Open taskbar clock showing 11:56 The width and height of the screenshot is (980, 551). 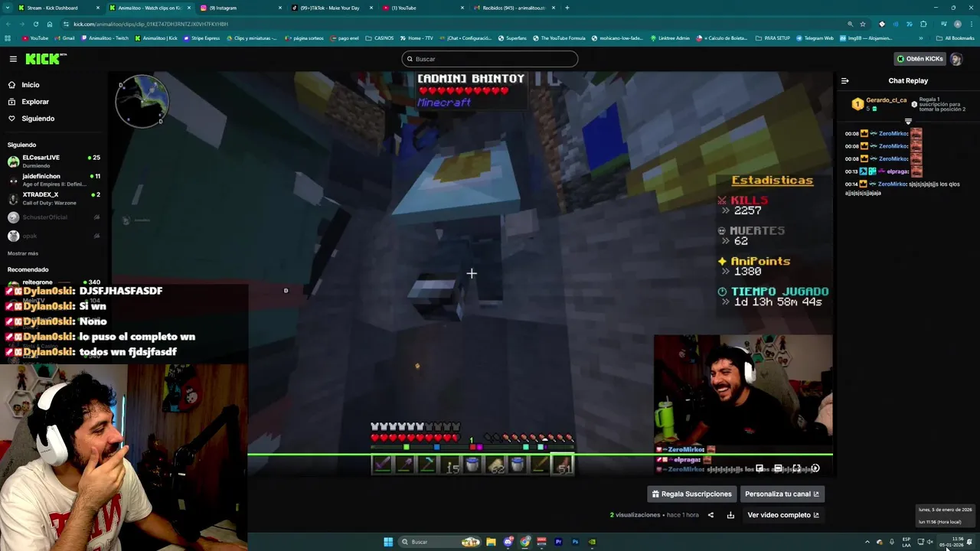(952, 542)
